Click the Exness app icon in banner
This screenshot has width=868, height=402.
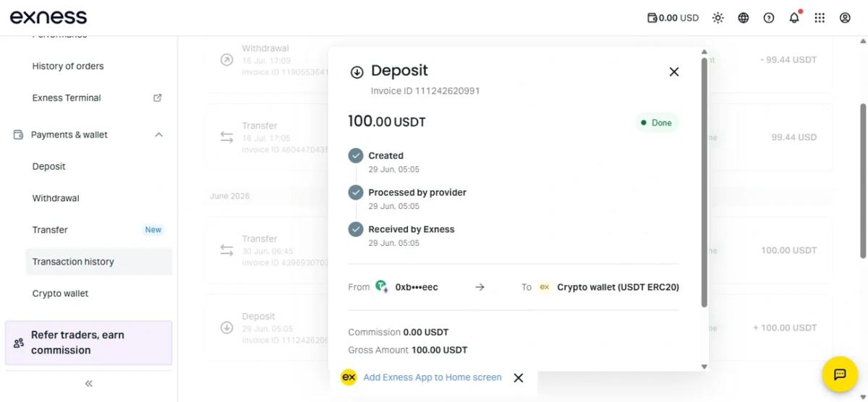(x=349, y=377)
